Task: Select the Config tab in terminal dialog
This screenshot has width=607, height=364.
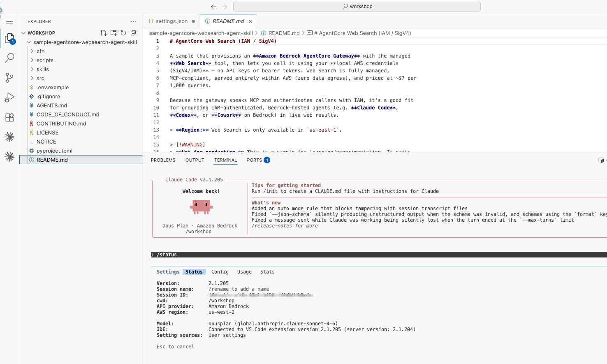Action: (220, 272)
